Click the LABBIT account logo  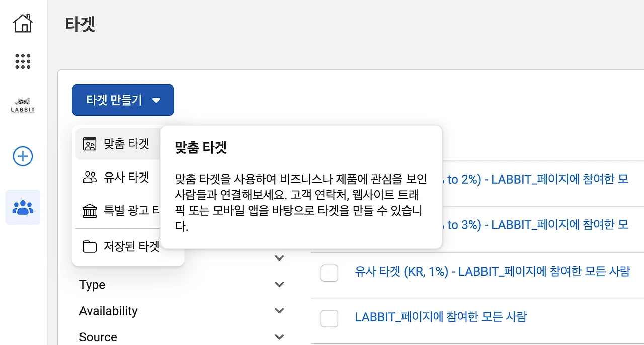click(23, 105)
